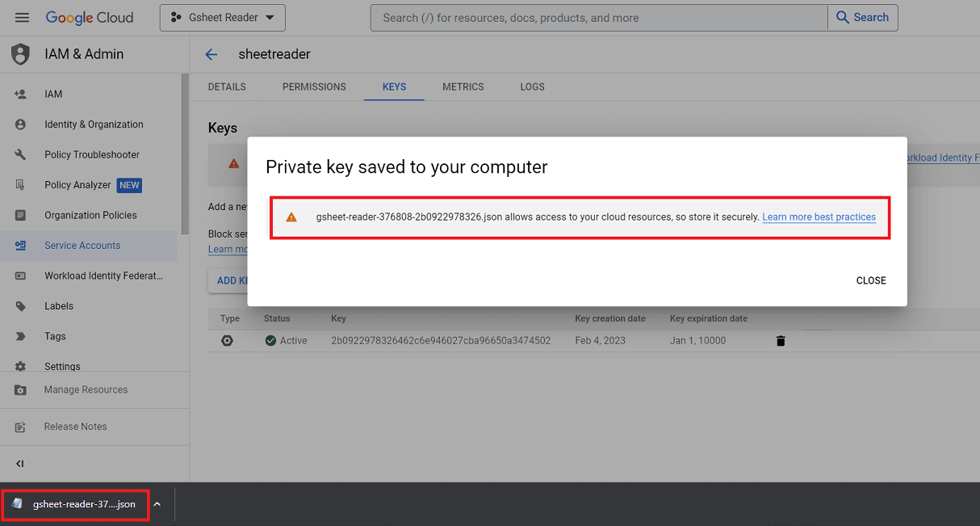The image size is (980, 526).
Task: Open Policy Analyzer in the sidebar
Action: click(x=77, y=185)
